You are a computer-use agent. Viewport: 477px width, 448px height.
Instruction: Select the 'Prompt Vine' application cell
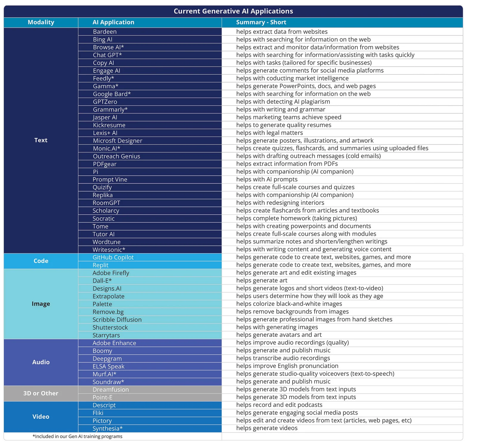[x=150, y=179]
